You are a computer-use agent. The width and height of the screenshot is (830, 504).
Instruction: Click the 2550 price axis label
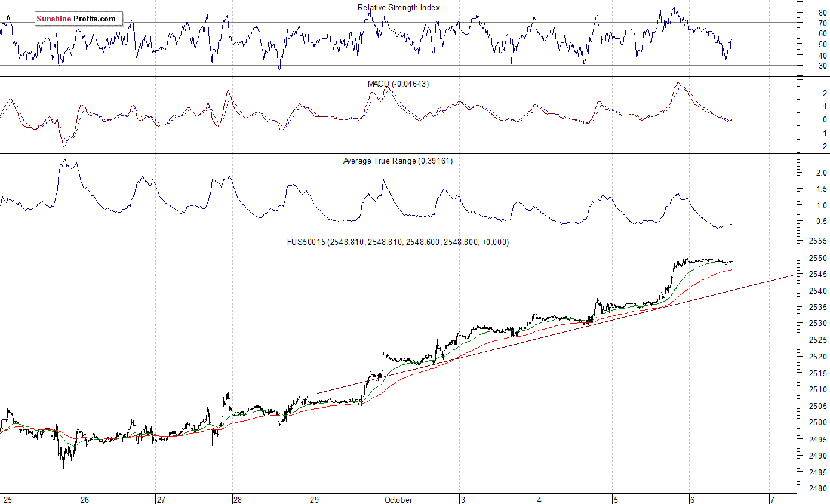click(818, 258)
